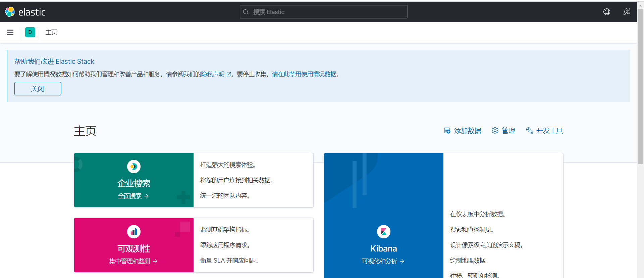
Task: Click the large 主页 page heading
Action: [x=85, y=131]
